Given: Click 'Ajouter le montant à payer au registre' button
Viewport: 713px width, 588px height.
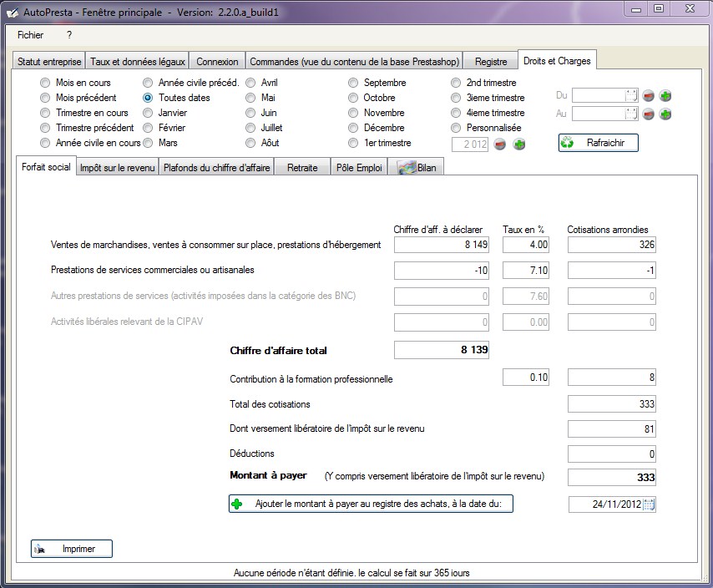Looking at the screenshot, I should 371,504.
